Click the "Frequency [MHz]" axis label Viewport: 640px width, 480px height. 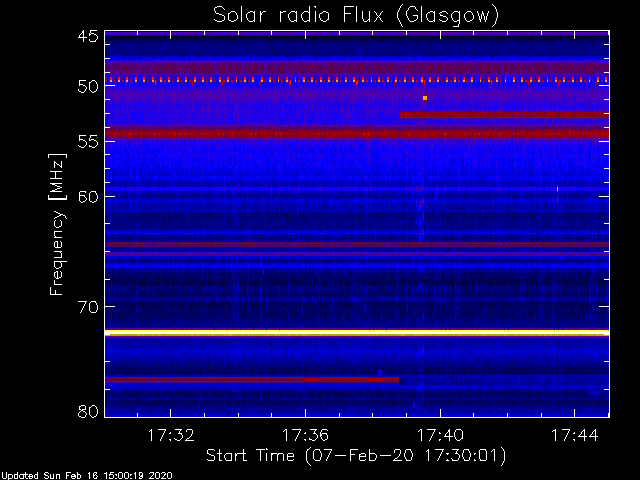click(57, 224)
